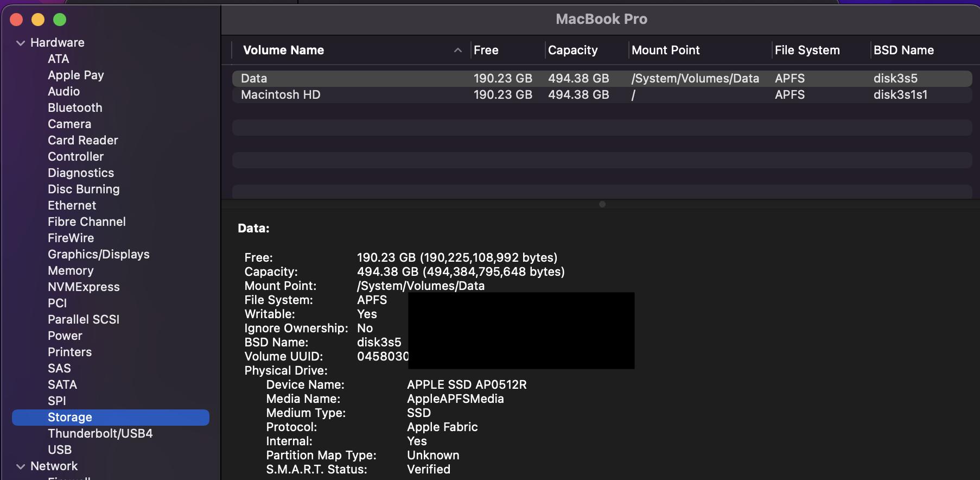Image resolution: width=980 pixels, height=480 pixels.
Task: Click the pane divider handle dot
Action: 602,204
